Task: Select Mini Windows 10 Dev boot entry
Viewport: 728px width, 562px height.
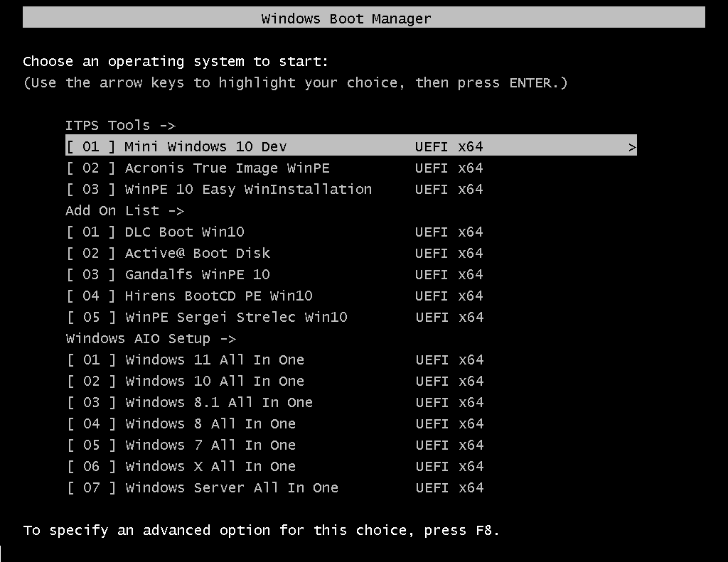Action: tap(351, 146)
